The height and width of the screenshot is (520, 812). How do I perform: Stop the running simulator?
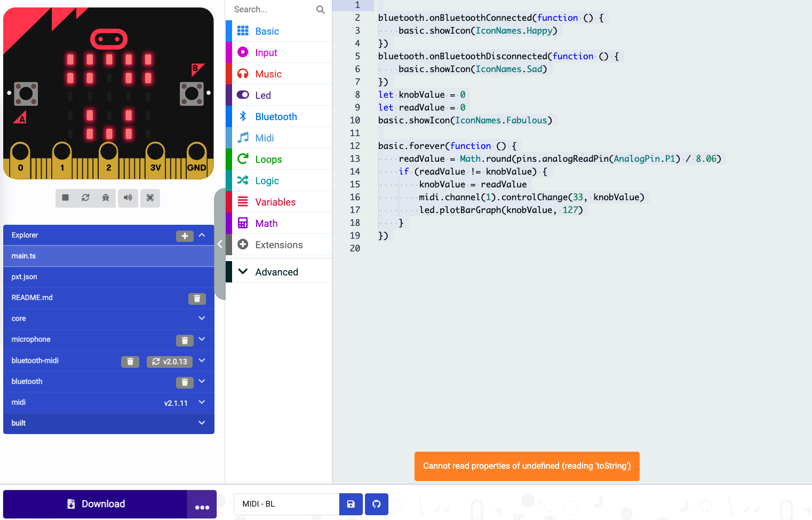pyautogui.click(x=65, y=198)
